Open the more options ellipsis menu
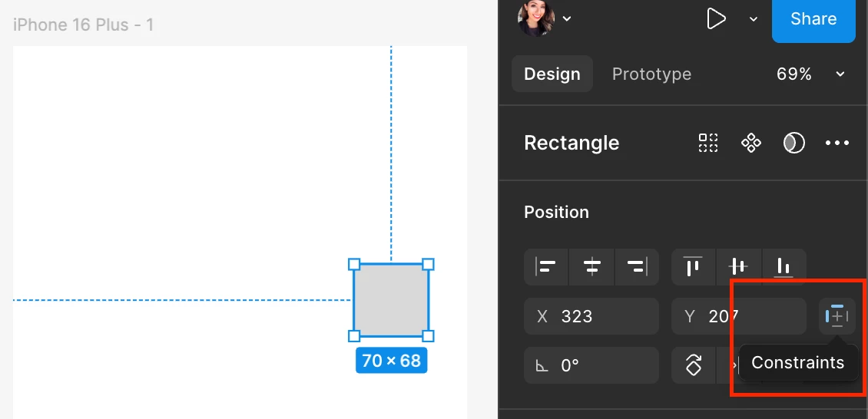 point(837,143)
